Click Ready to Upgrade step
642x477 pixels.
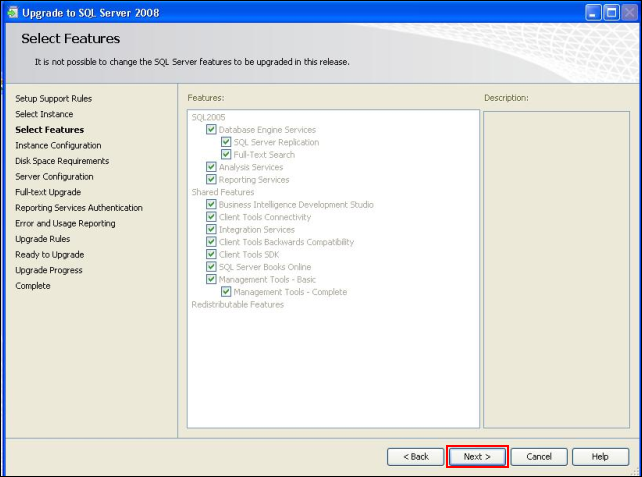[50, 255]
